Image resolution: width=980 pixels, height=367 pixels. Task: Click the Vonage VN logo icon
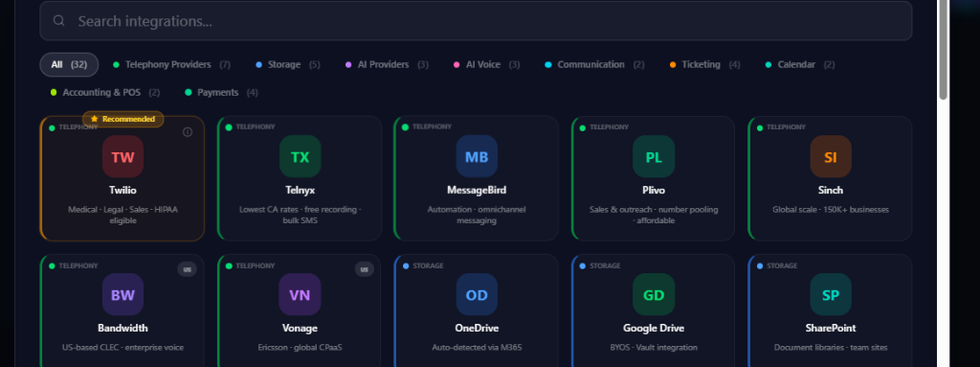(x=300, y=294)
